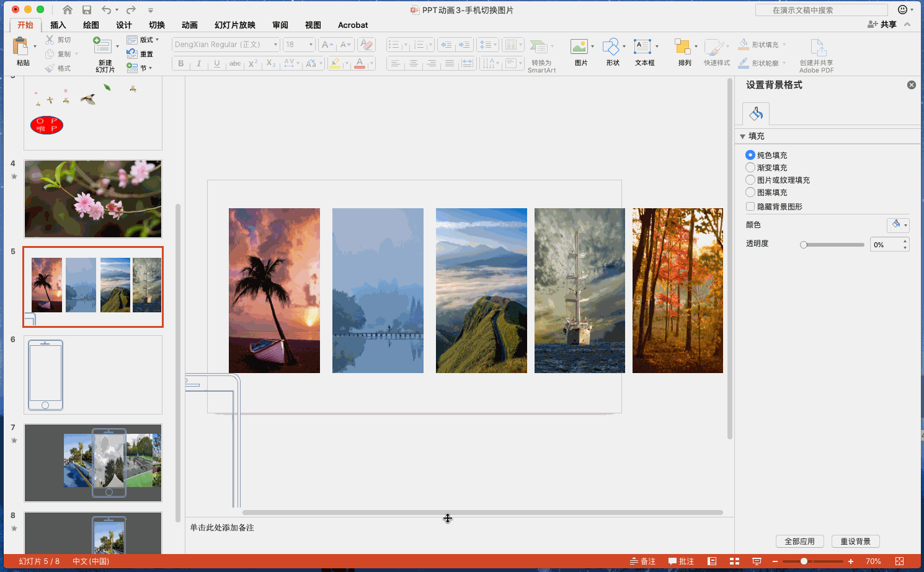
Task: Click the transparency percentage stepper
Action: point(905,244)
